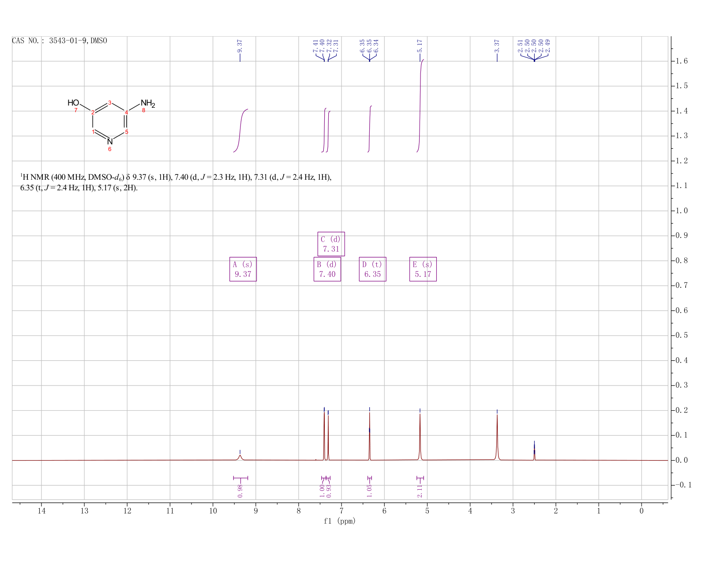
Task: Click the 1H NMR description text line
Action: pos(176,178)
